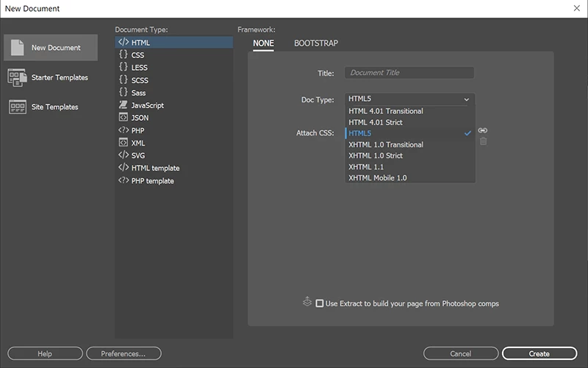Open Preferences... button

click(x=123, y=353)
